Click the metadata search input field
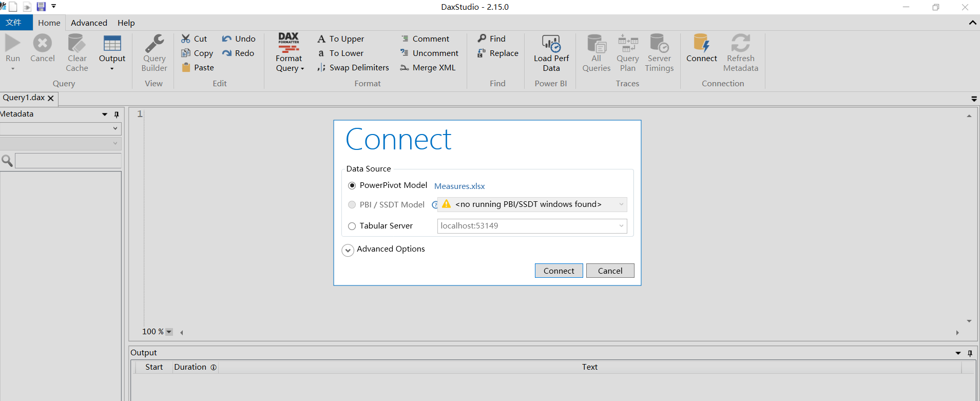This screenshot has width=980, height=401. tap(68, 161)
